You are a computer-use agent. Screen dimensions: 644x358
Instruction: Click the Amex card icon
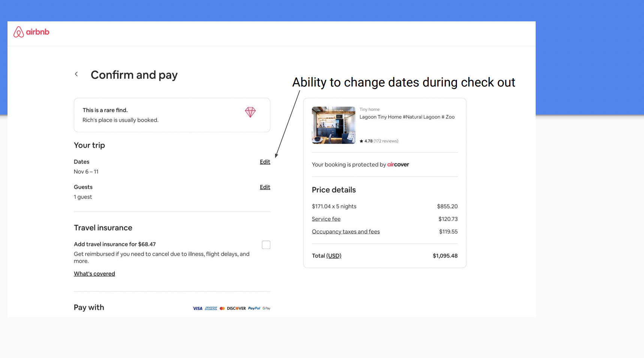[x=211, y=309]
